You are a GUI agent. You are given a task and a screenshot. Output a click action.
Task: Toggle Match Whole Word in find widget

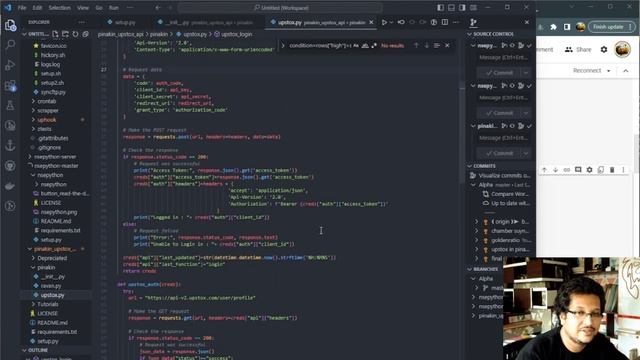tap(365, 46)
